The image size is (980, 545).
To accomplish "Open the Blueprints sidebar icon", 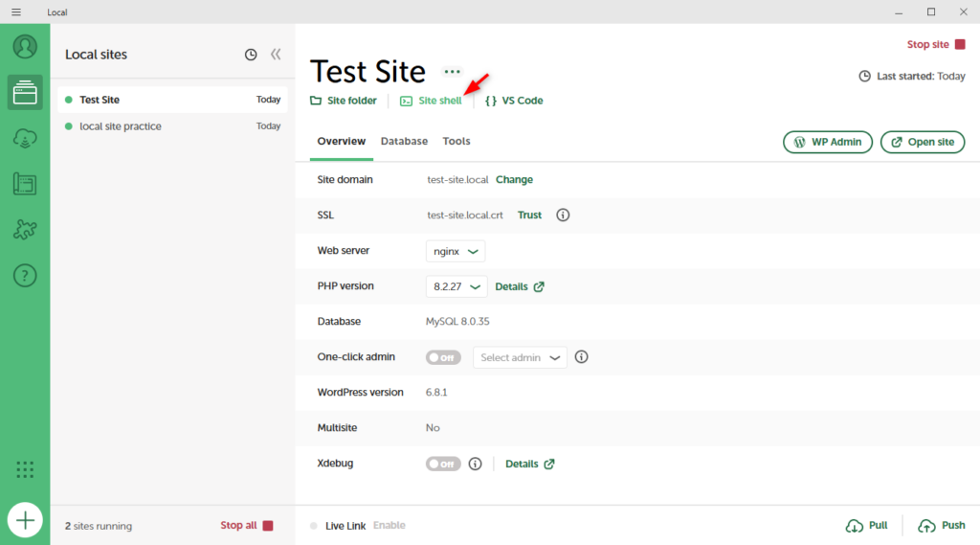I will [x=25, y=184].
